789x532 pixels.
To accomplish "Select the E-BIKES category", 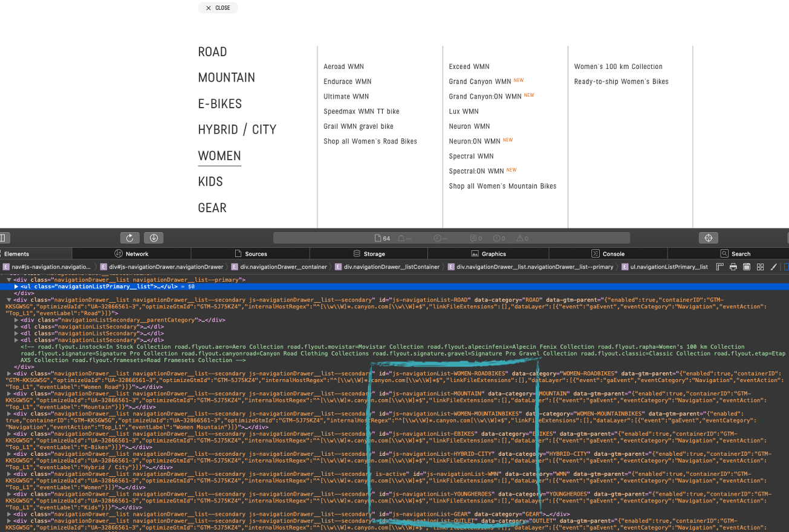I will point(220,104).
